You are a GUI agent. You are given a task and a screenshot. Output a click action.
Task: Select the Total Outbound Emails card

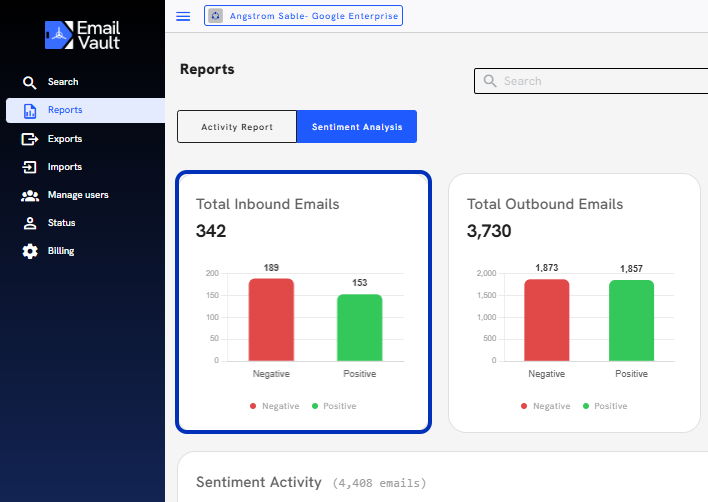tap(574, 303)
